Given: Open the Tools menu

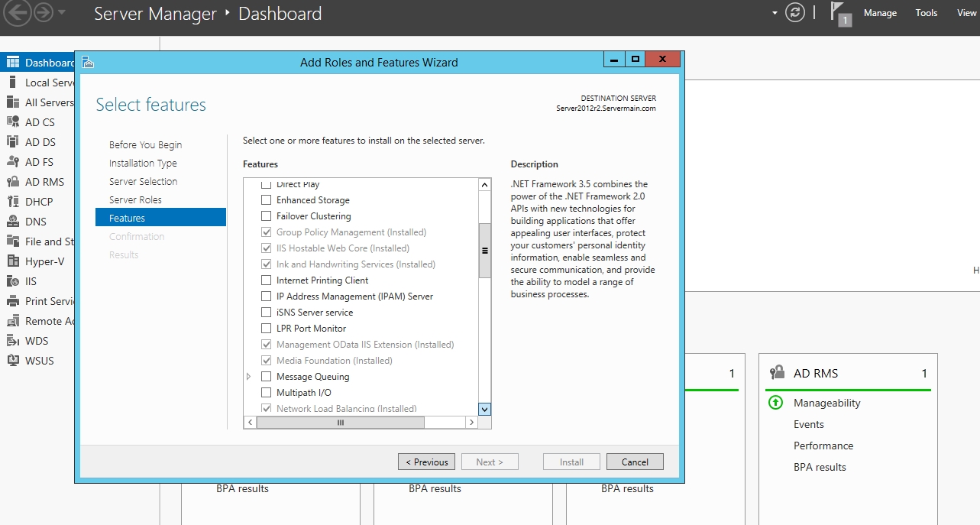Looking at the screenshot, I should pos(926,13).
